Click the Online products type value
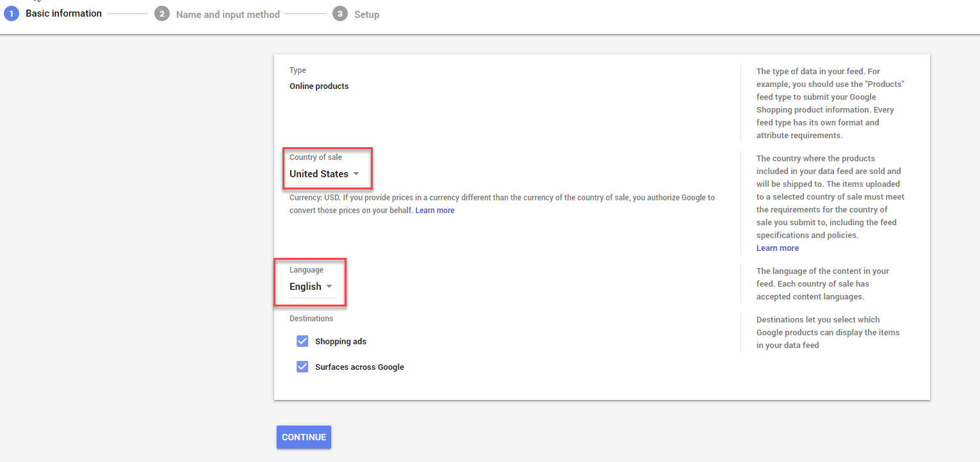The image size is (980, 462). point(319,86)
